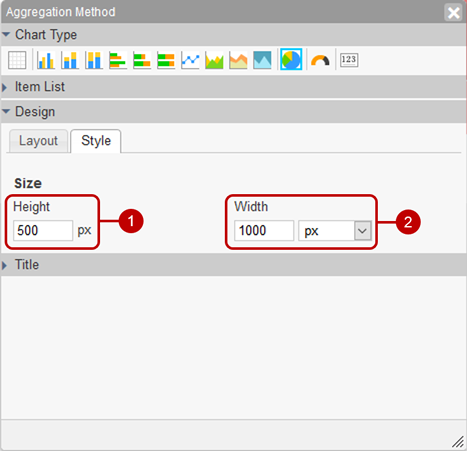Choose the gauge chart icon
This screenshot has width=467, height=451.
click(x=320, y=60)
